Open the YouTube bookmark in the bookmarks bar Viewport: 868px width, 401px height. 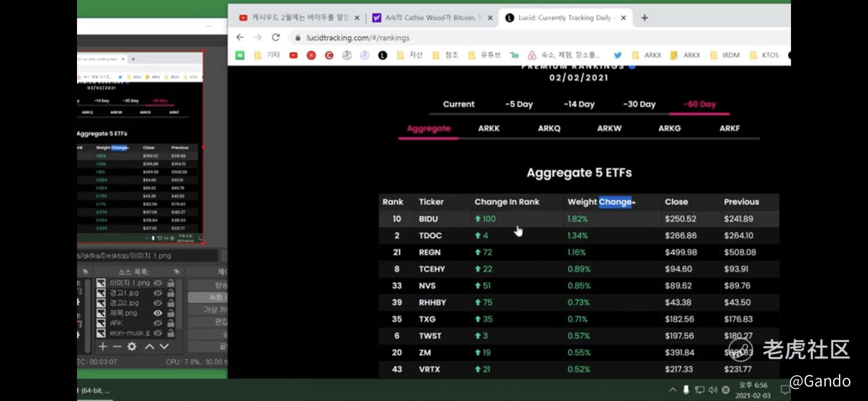pos(294,55)
